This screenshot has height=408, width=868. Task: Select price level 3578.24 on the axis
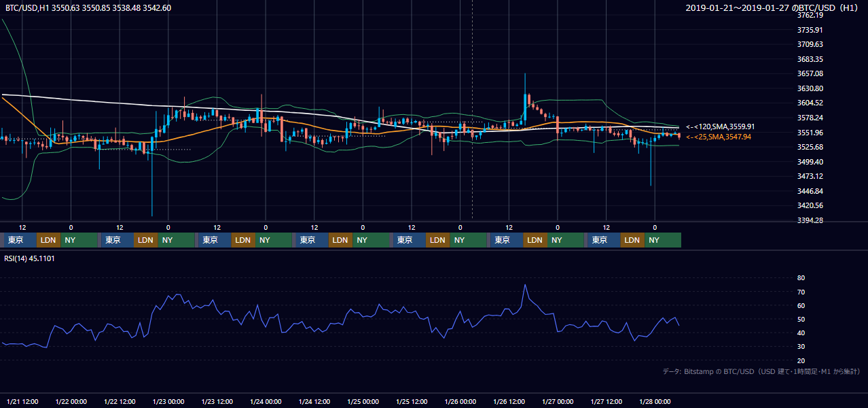[x=810, y=118]
